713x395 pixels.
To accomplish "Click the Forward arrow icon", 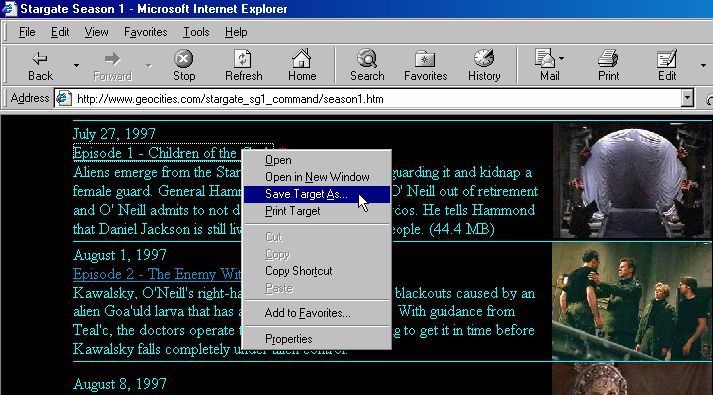I will coord(112,58).
